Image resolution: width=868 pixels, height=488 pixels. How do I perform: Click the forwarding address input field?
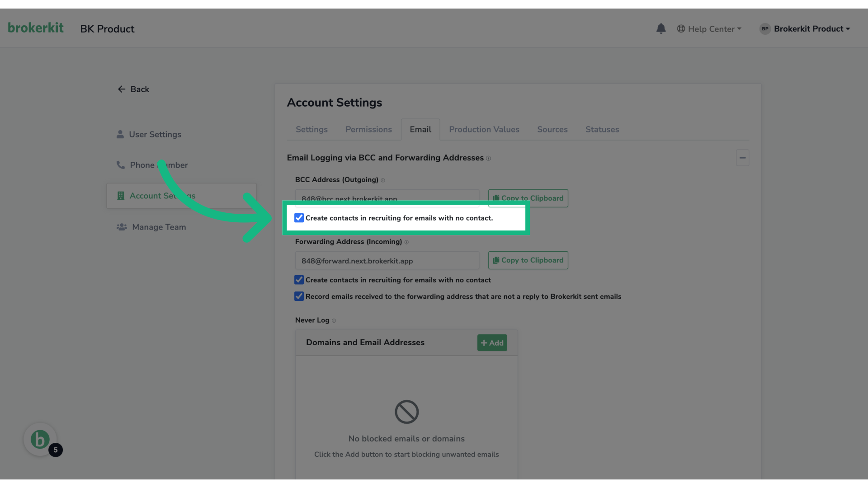(387, 261)
